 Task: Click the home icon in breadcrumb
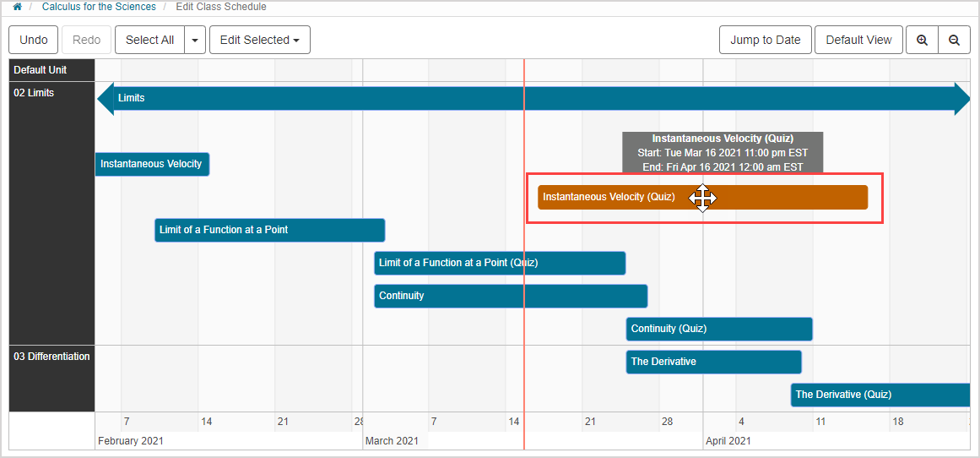17,7
